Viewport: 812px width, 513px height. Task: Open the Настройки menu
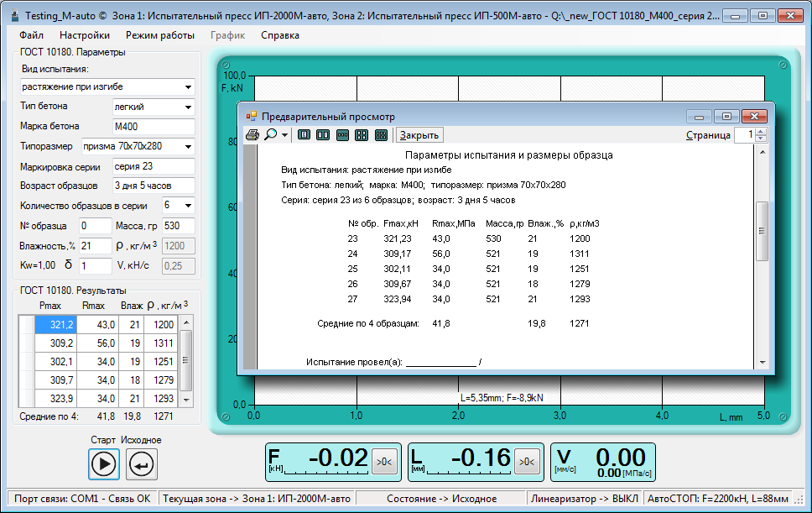(x=84, y=35)
